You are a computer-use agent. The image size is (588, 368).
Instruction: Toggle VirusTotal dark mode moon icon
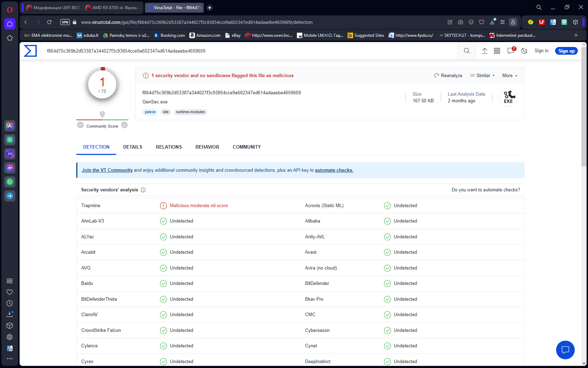point(524,51)
